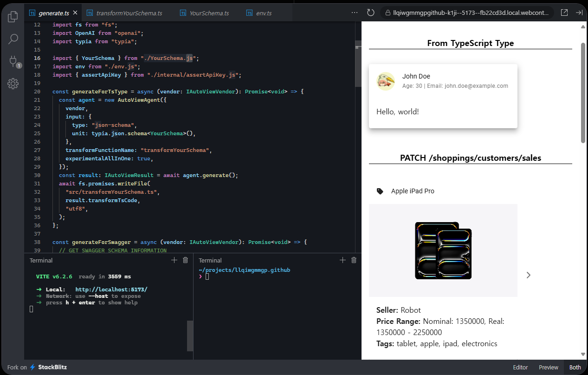Click the left Terminal panel title
588x375 pixels.
41,260
